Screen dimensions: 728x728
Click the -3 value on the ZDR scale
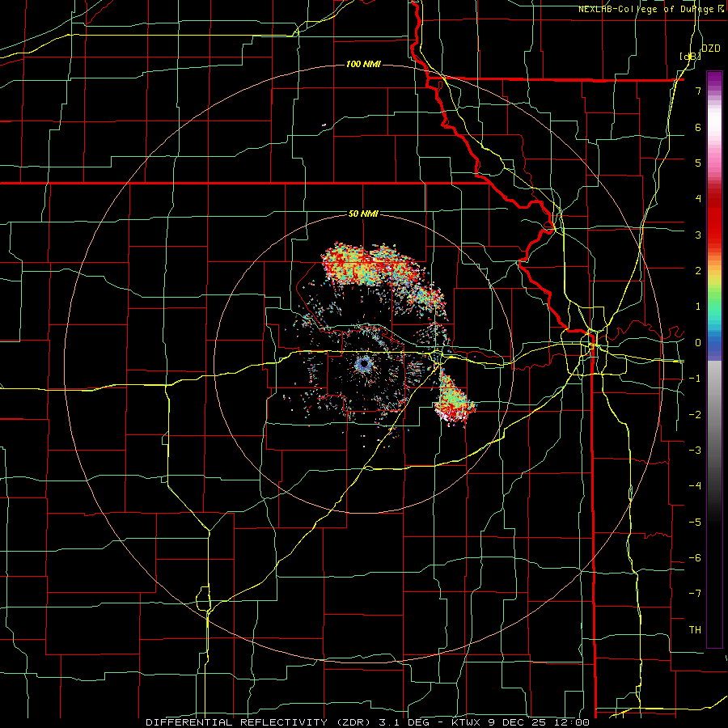(695, 450)
